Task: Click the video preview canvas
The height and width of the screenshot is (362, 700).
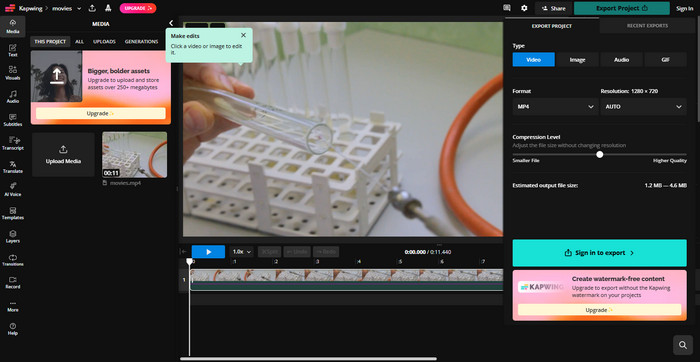Action: click(343, 129)
